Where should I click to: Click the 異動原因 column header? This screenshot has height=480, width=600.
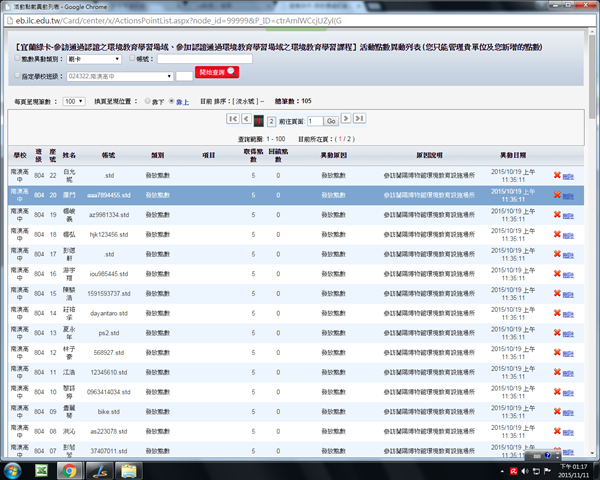point(334,155)
